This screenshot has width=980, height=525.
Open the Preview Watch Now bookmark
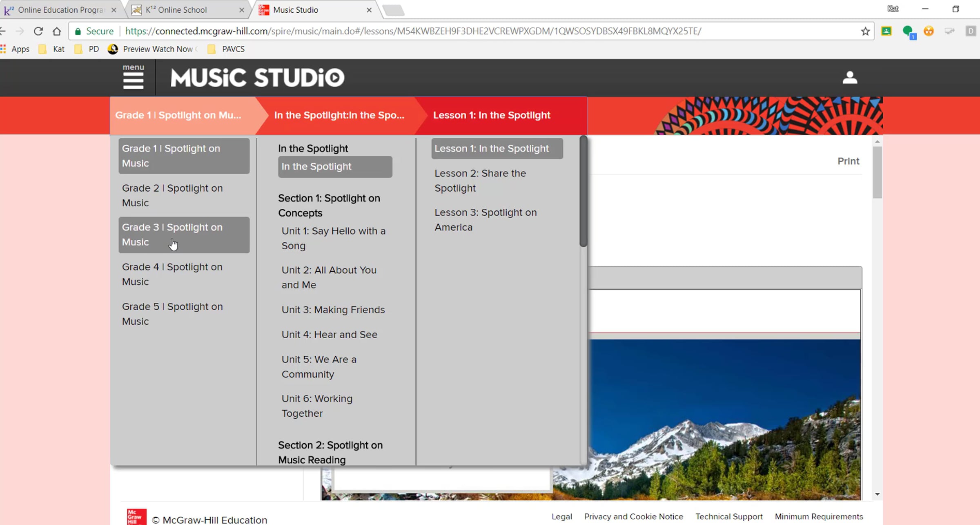coord(153,49)
